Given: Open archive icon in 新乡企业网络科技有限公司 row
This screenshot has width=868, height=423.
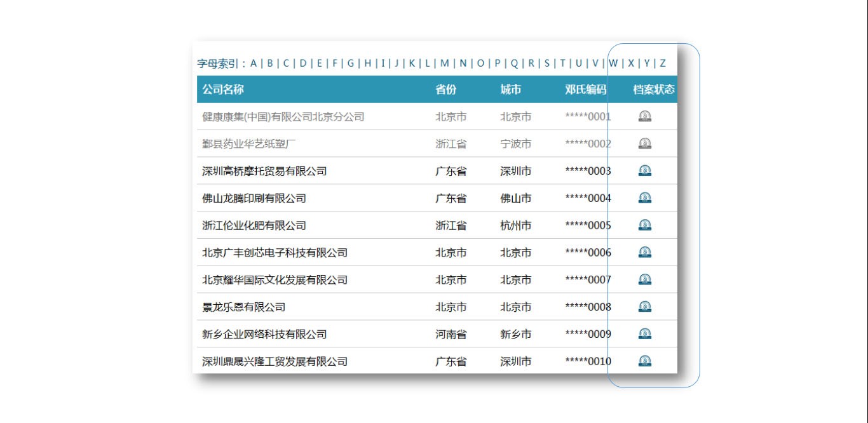Looking at the screenshot, I should [645, 334].
